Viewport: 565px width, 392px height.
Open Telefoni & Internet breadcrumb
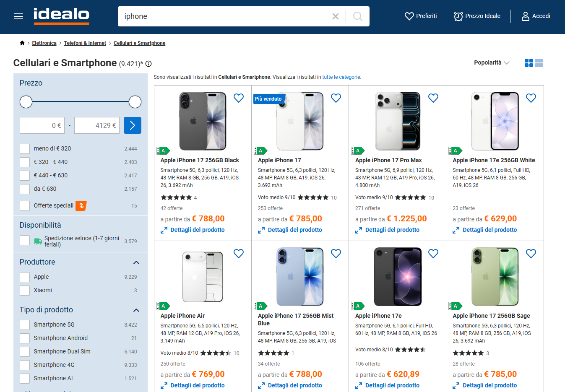point(85,43)
